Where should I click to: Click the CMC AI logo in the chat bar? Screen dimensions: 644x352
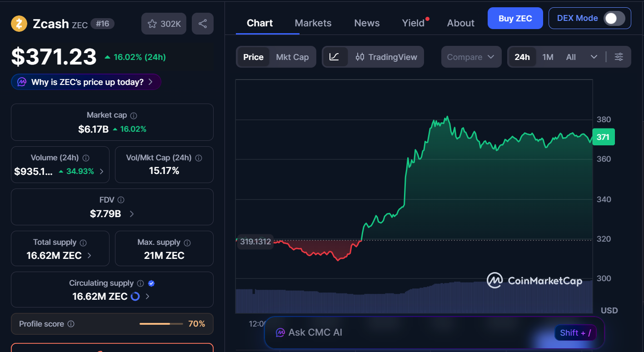click(x=280, y=332)
